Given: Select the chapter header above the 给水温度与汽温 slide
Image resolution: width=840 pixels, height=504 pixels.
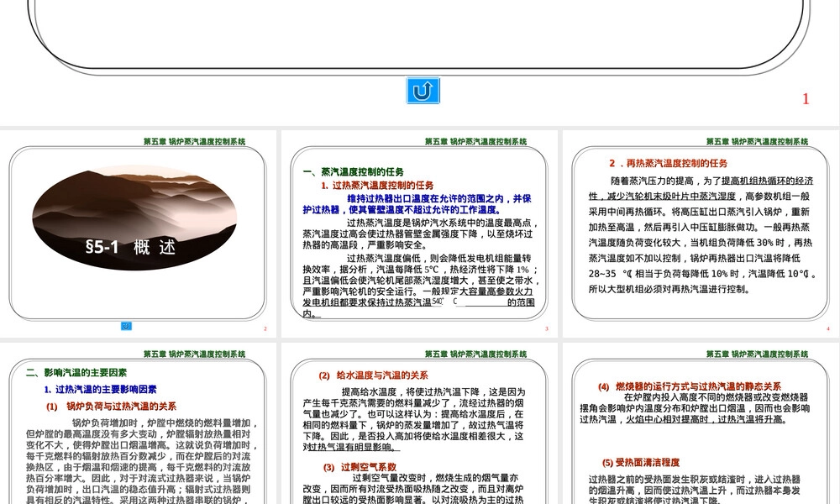Looking at the screenshot, I should click(475, 354).
